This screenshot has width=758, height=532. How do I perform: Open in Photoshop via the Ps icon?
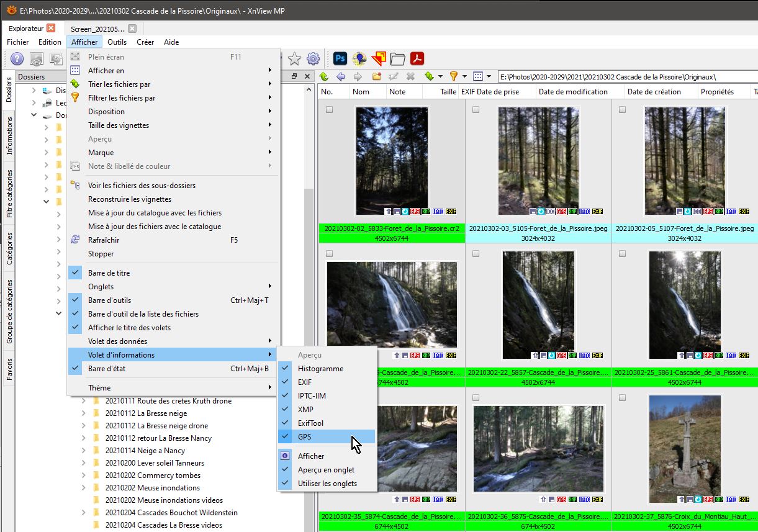click(340, 59)
